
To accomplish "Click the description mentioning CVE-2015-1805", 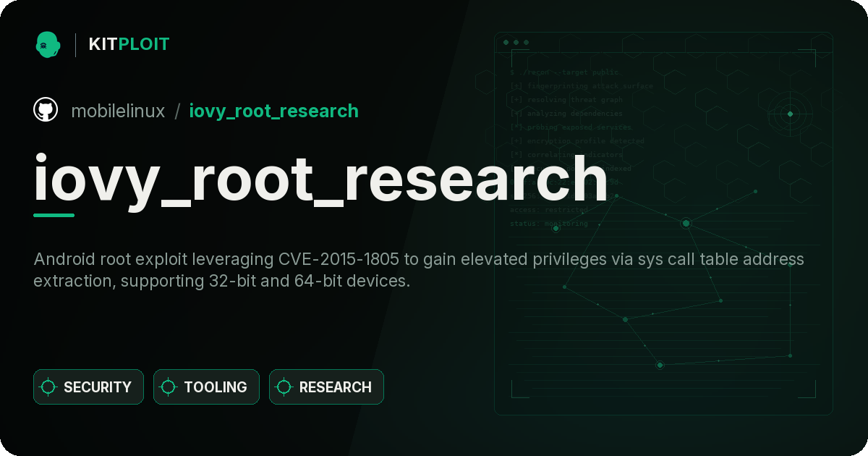I will pyautogui.click(x=419, y=270).
